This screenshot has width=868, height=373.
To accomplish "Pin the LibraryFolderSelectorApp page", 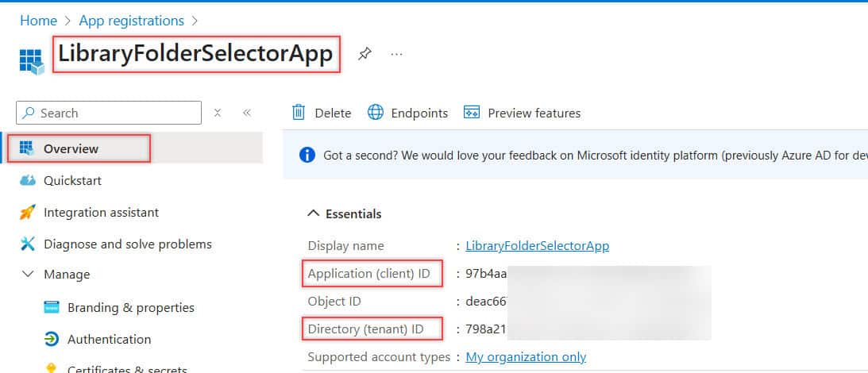I will tap(365, 54).
